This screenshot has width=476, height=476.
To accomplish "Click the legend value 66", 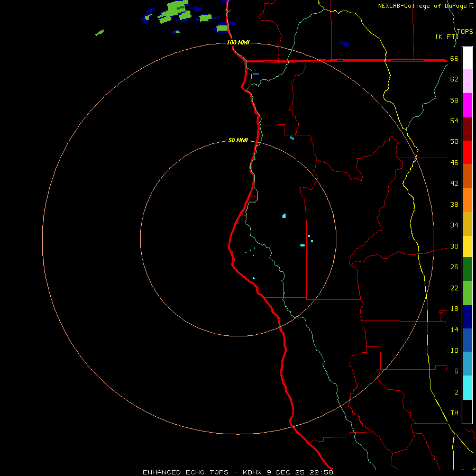I will [x=454, y=58].
